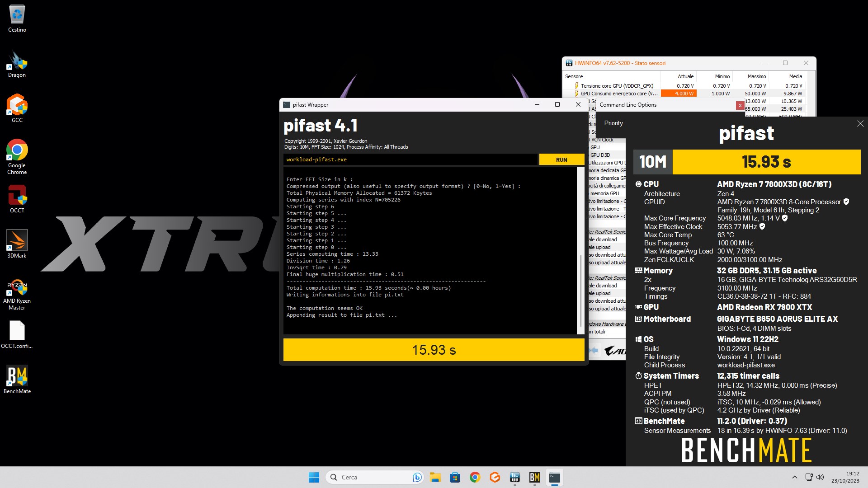
Task: Close the Command Line Options panel
Action: pyautogui.click(x=740, y=105)
